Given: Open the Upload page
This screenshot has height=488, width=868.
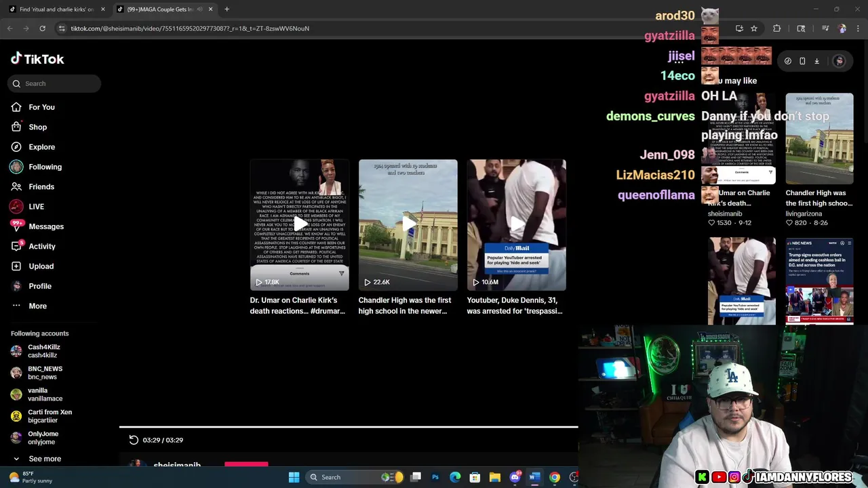Looking at the screenshot, I should point(33,266).
